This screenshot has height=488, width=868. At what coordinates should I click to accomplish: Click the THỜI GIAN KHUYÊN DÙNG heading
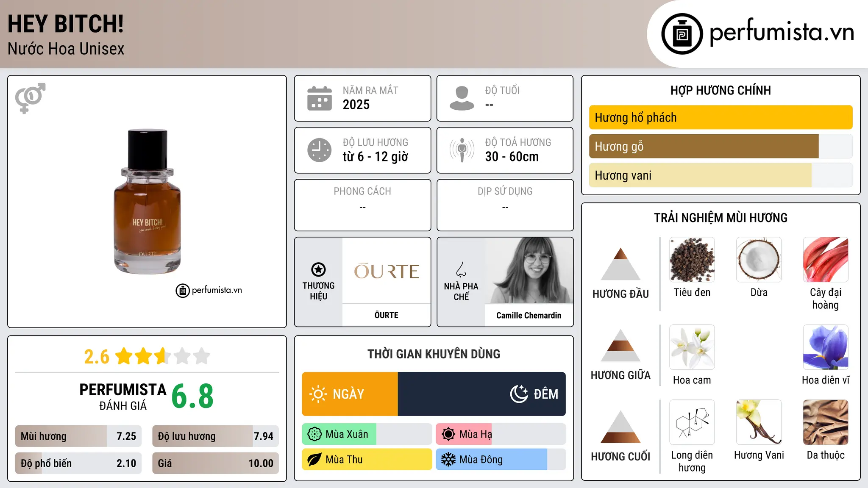tap(434, 354)
